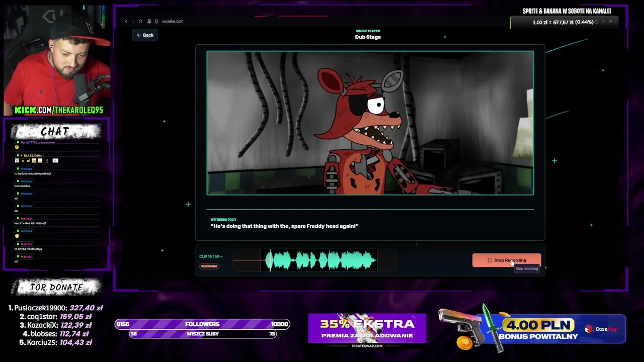Click the coq1star donation entry
This screenshot has width=644, height=362.
(x=55, y=317)
